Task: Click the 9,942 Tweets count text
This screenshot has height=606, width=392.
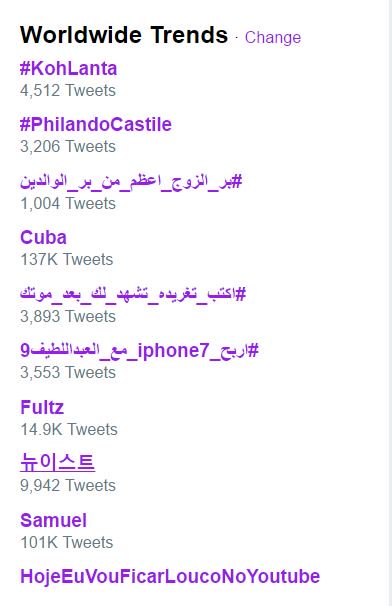Action: click(68, 485)
